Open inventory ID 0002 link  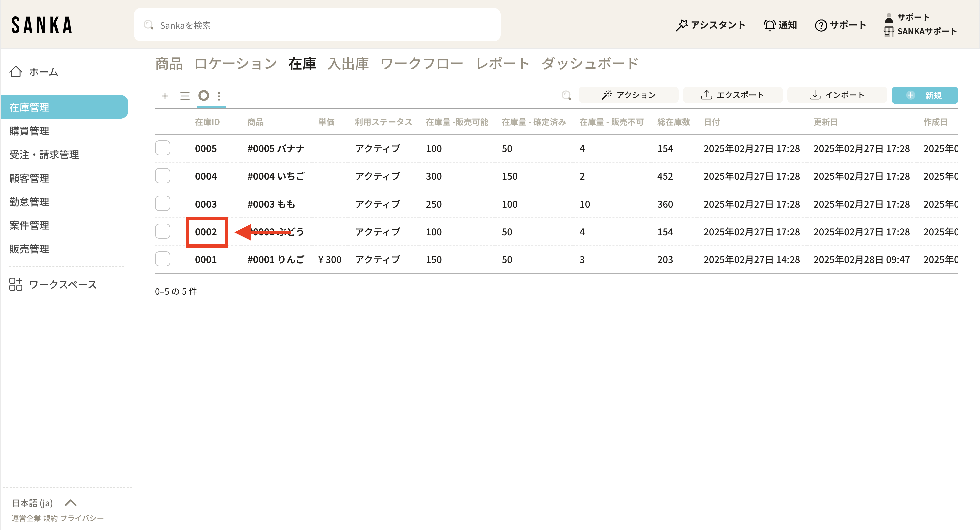pos(206,232)
